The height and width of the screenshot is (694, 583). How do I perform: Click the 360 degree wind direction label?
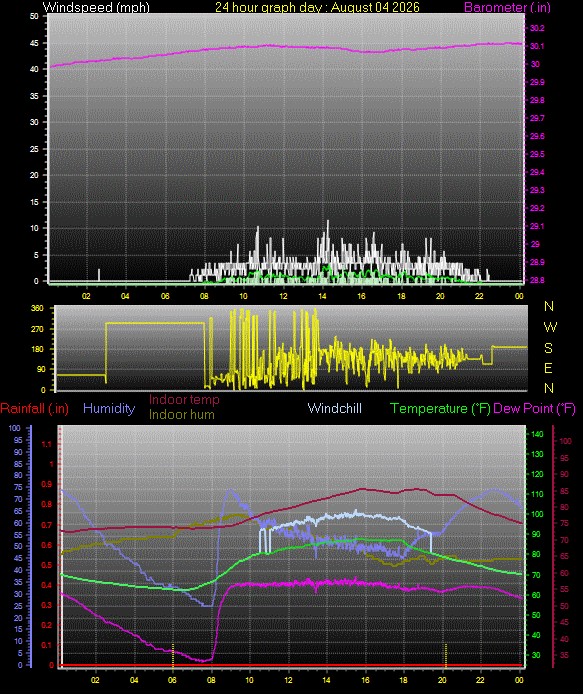pos(37,308)
